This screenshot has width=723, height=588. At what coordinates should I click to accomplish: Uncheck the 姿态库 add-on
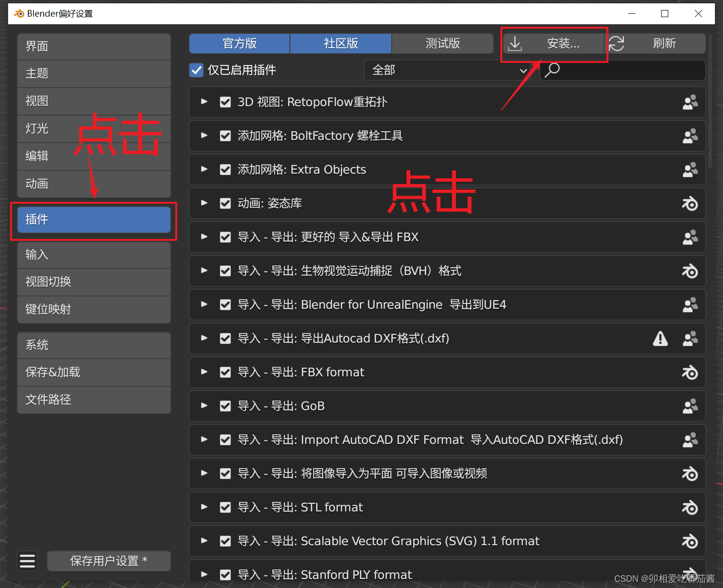(x=226, y=204)
